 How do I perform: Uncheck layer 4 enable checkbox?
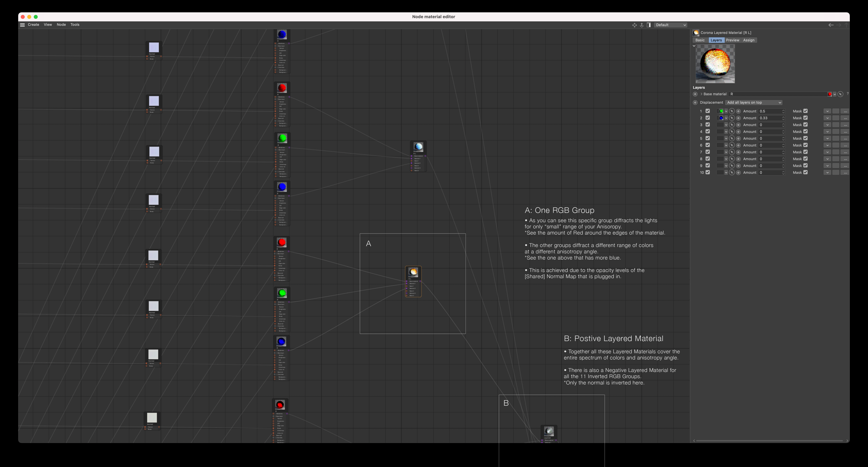point(708,131)
